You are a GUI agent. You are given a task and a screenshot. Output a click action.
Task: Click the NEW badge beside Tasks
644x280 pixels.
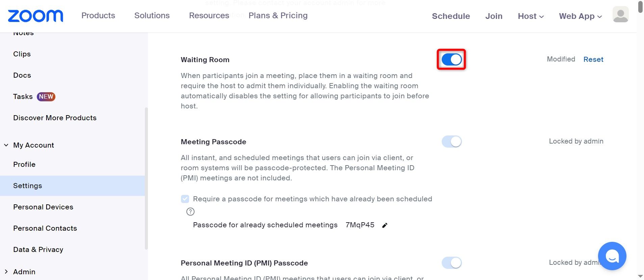pos(46,97)
